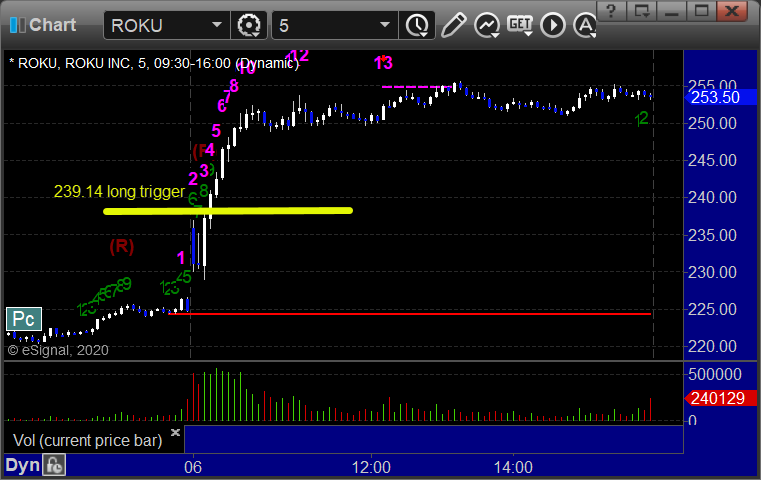Image resolution: width=761 pixels, height=480 pixels.
Task: Click the Chart title icon
Action: coord(18,25)
